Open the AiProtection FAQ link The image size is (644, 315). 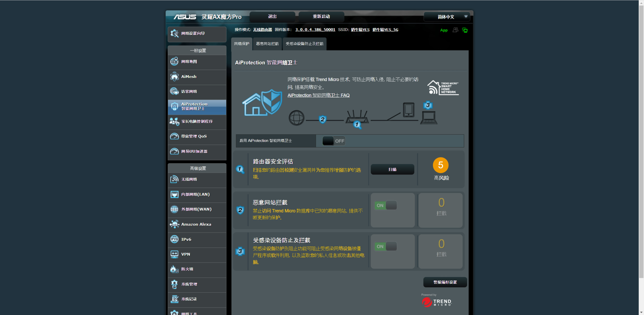click(x=318, y=95)
